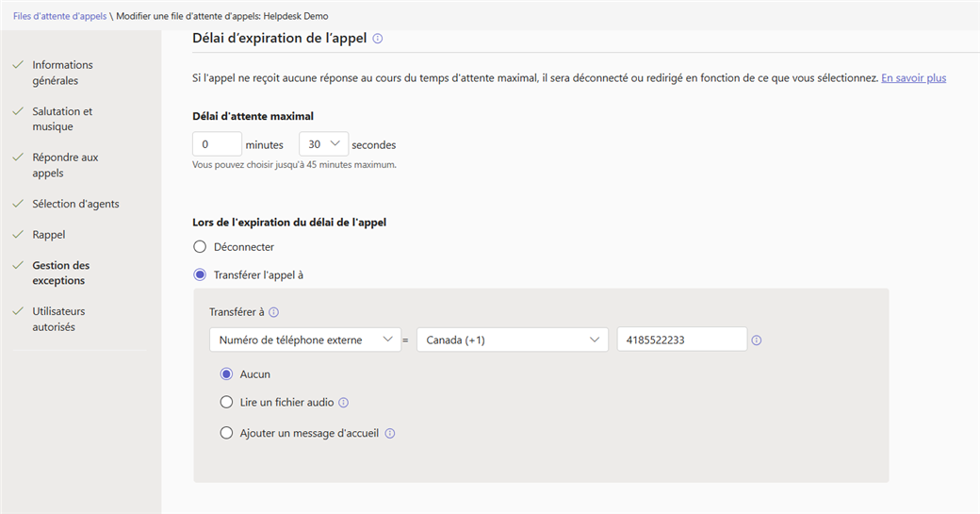
Task: Click info icon beside Lire un fichier audio
Action: (x=343, y=403)
